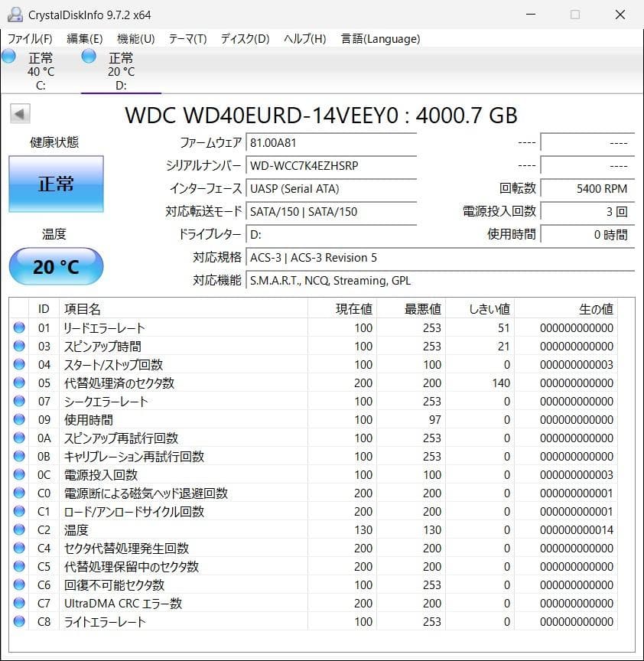Viewport: 644px width, 661px height.
Task: Click the blue dot next to スピンアップ時間
Action: [x=19, y=346]
